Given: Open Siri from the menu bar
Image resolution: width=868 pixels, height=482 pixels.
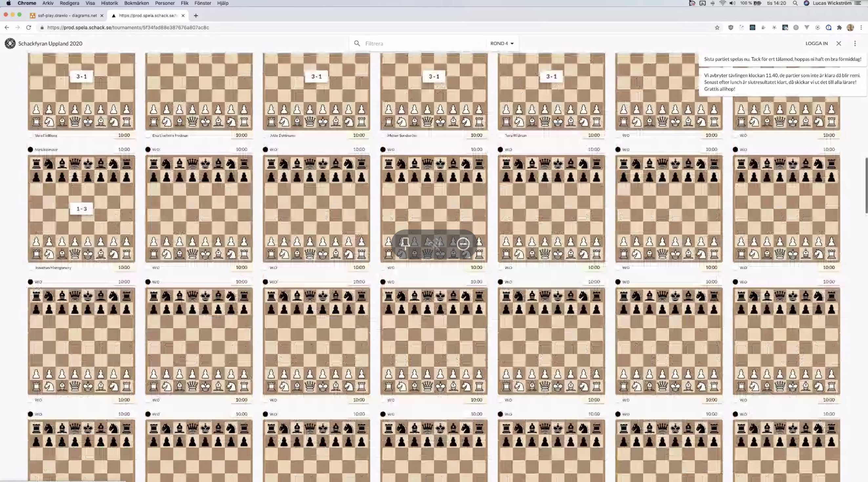Looking at the screenshot, I should (x=806, y=3).
